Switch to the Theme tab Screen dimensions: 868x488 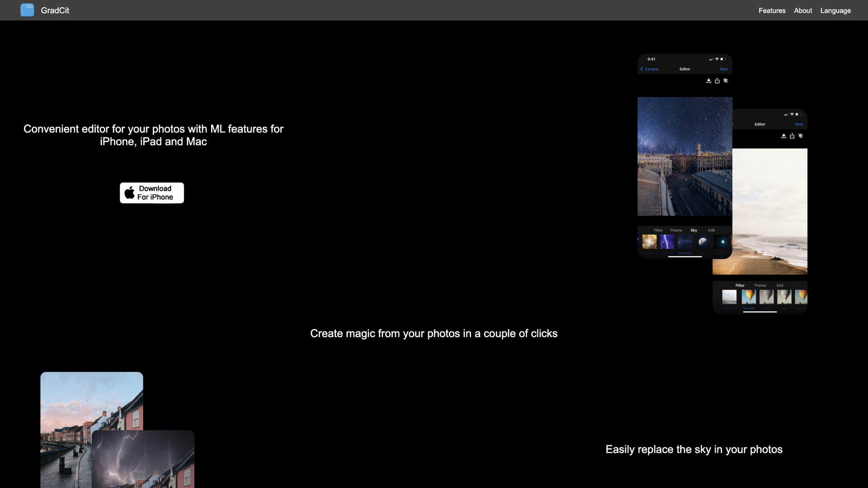tap(676, 230)
